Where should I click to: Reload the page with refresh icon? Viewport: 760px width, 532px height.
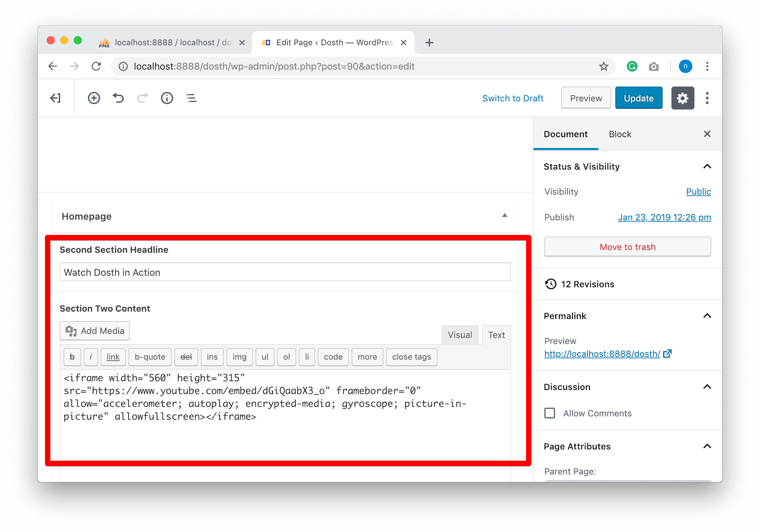(x=96, y=66)
